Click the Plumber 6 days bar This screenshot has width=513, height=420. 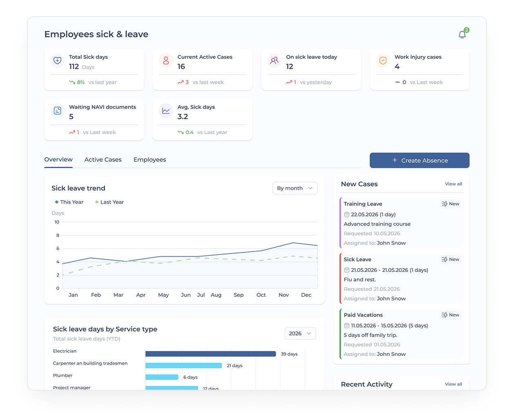162,377
